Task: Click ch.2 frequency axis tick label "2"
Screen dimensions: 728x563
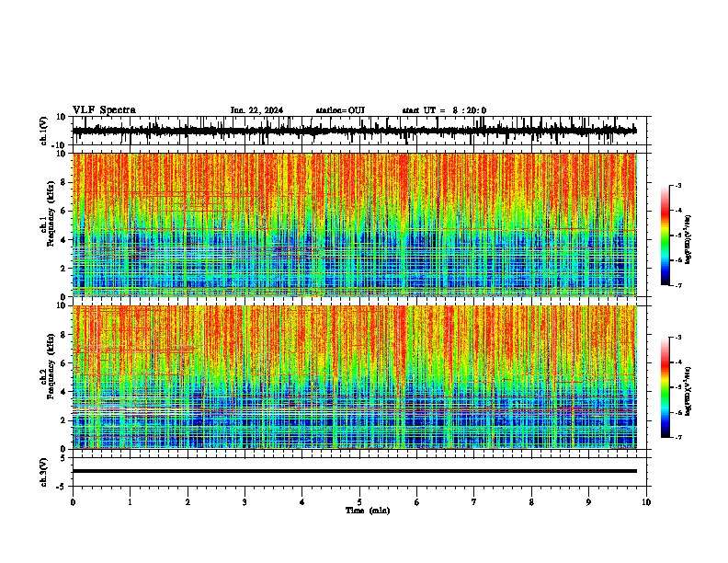Action: pos(63,420)
